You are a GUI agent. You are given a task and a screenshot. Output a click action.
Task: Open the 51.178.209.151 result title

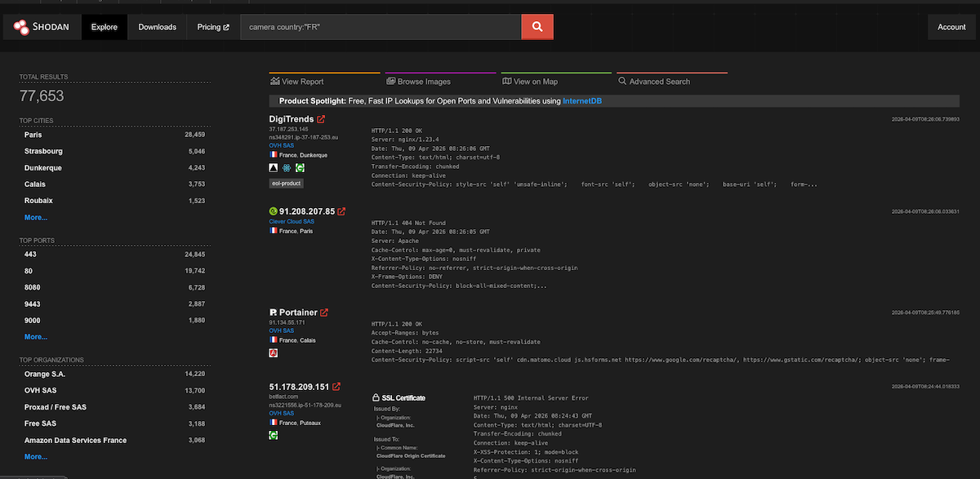(x=299, y=387)
